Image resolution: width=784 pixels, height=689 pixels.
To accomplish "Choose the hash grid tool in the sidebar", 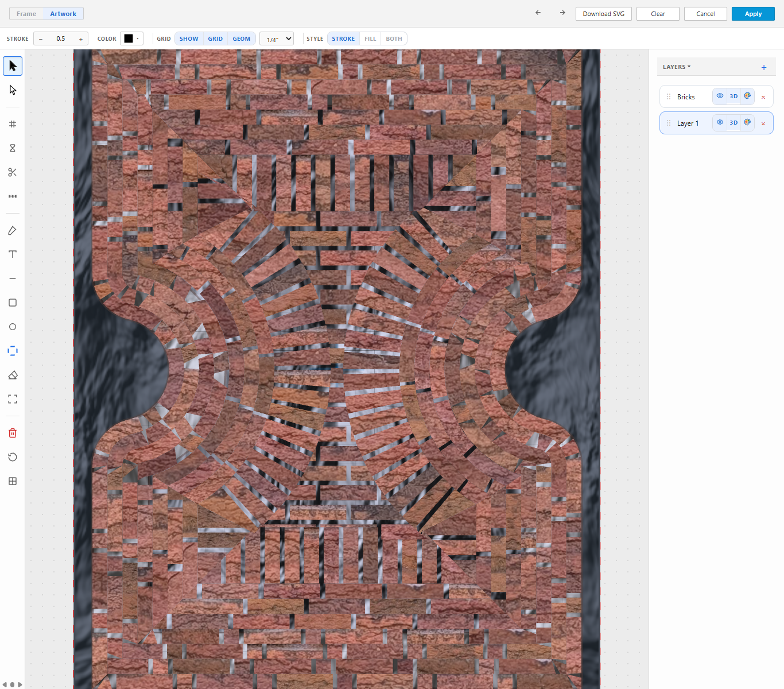I will pyautogui.click(x=13, y=124).
